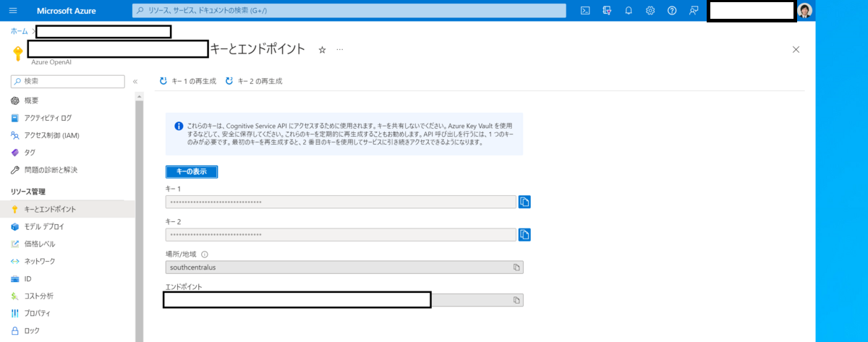Collapse the sidebar with the double chevron

click(x=135, y=82)
